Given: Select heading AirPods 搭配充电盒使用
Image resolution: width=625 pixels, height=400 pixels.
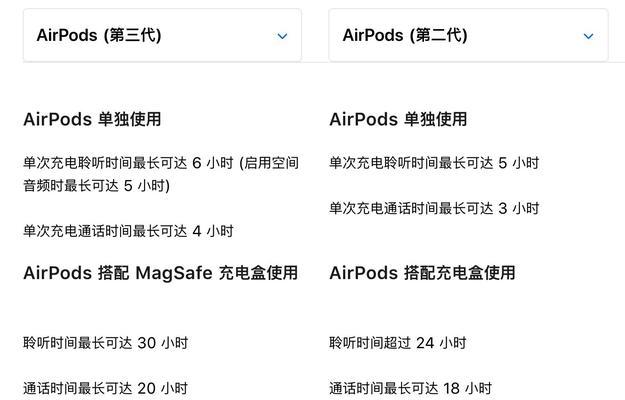Looking at the screenshot, I should point(423,273).
